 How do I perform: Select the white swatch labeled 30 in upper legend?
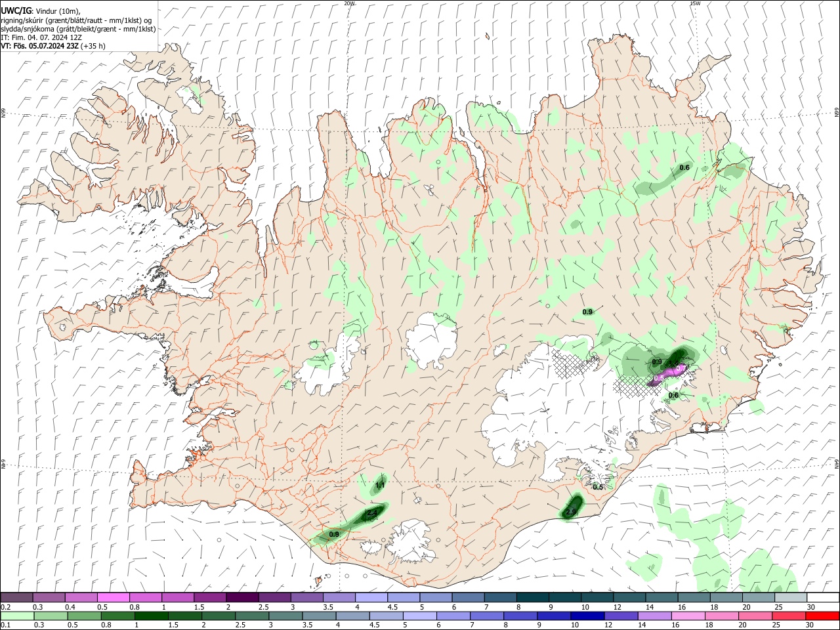click(822, 597)
